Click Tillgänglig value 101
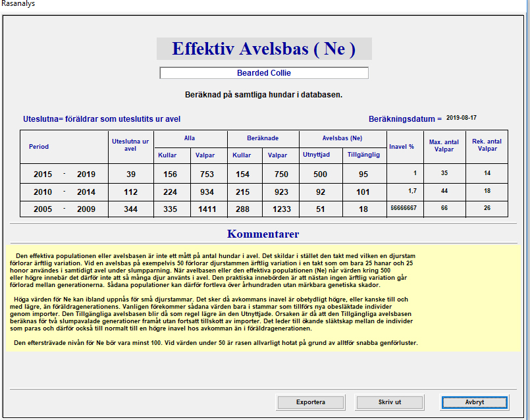 click(x=363, y=192)
